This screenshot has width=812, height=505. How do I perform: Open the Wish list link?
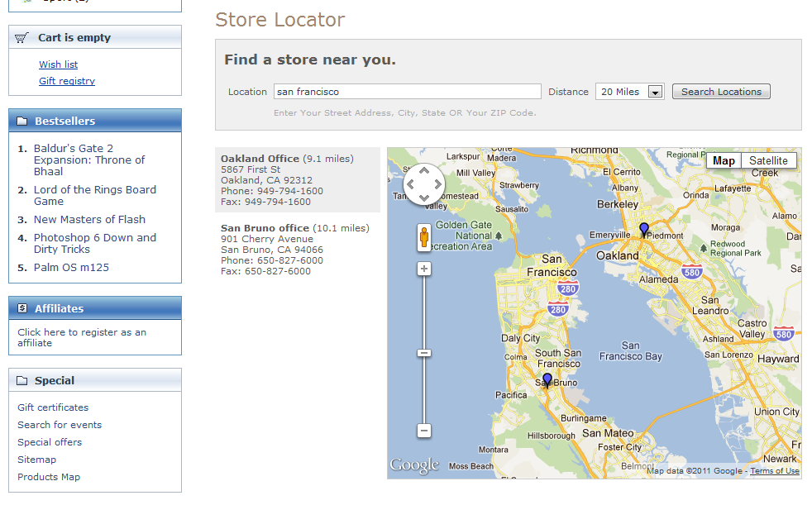click(59, 64)
